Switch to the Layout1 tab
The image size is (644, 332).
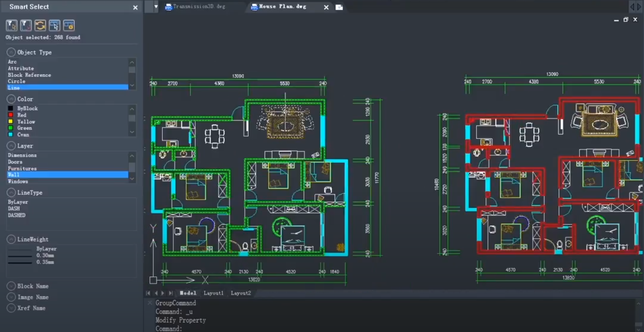pos(213,293)
